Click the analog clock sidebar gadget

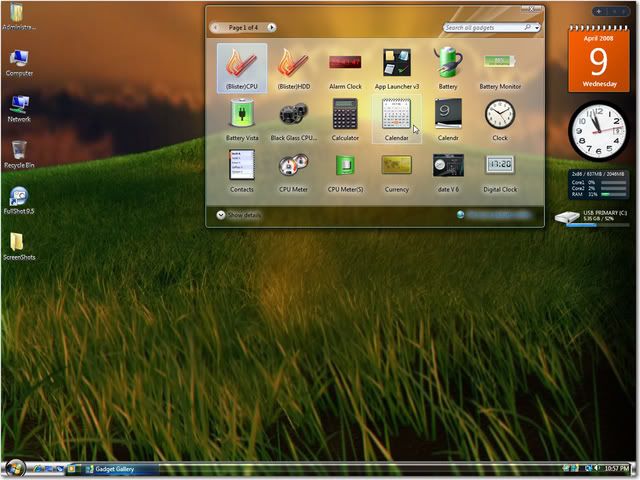point(599,131)
